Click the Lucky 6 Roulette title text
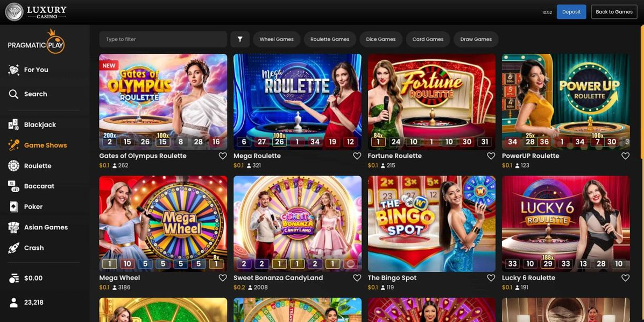The height and width of the screenshot is (322, 644). click(x=528, y=278)
